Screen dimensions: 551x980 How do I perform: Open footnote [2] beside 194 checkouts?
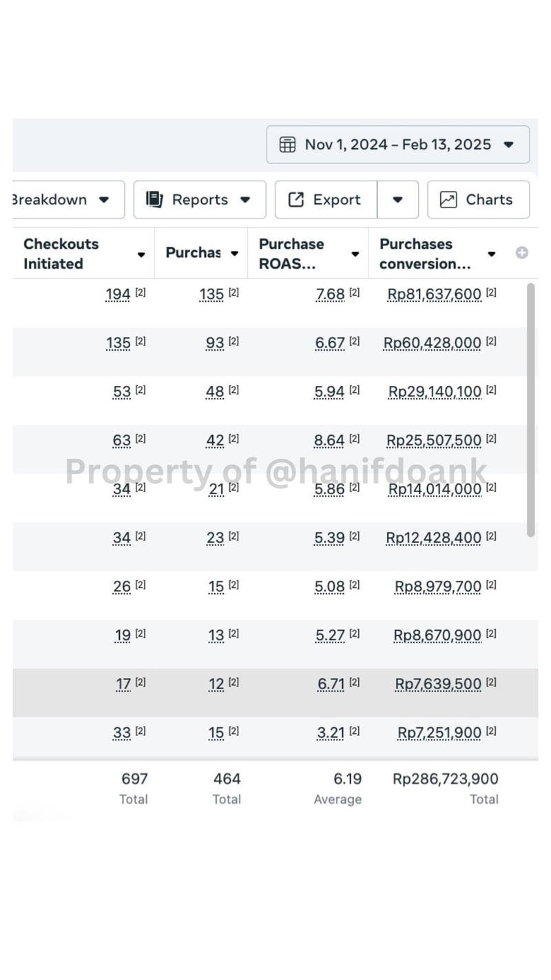point(140,292)
